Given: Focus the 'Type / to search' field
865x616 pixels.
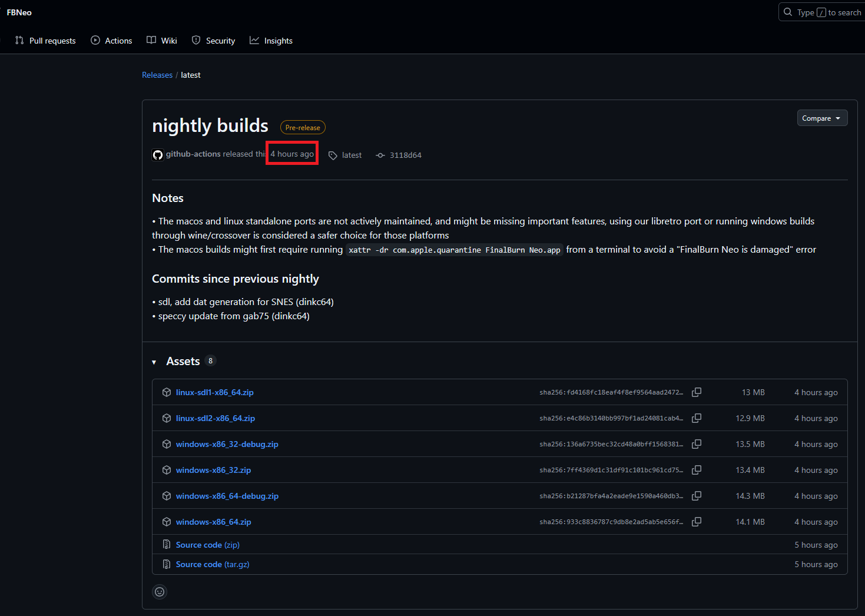Looking at the screenshot, I should (823, 12).
